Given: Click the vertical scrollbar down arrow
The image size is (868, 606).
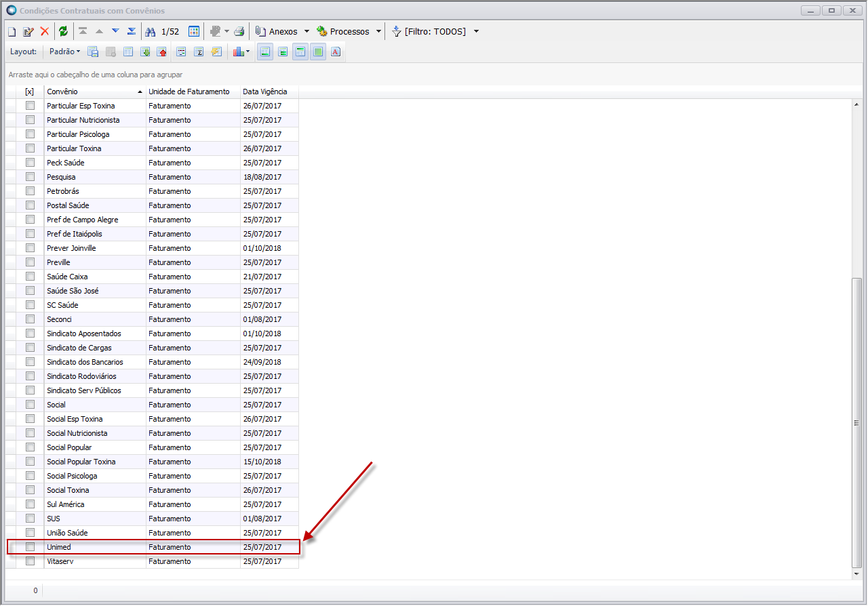Looking at the screenshot, I should tap(856, 574).
